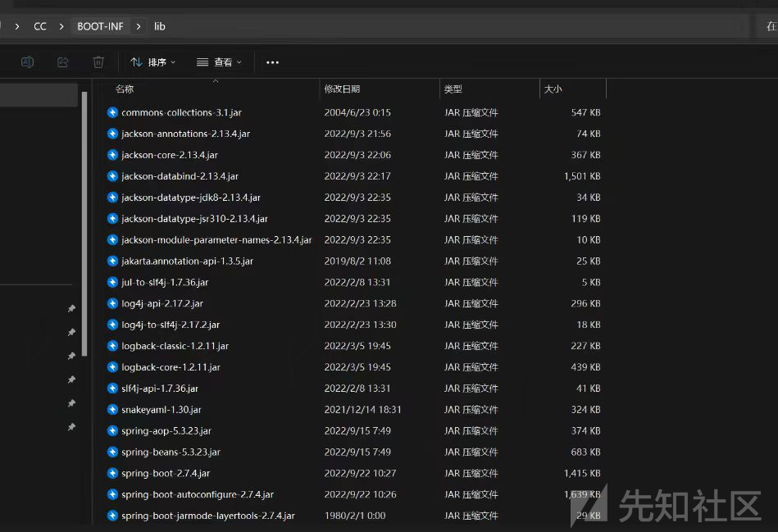Click the spring-boot-2.7.4.jar file icon
Viewport: 778px width, 532px height.
(112, 473)
